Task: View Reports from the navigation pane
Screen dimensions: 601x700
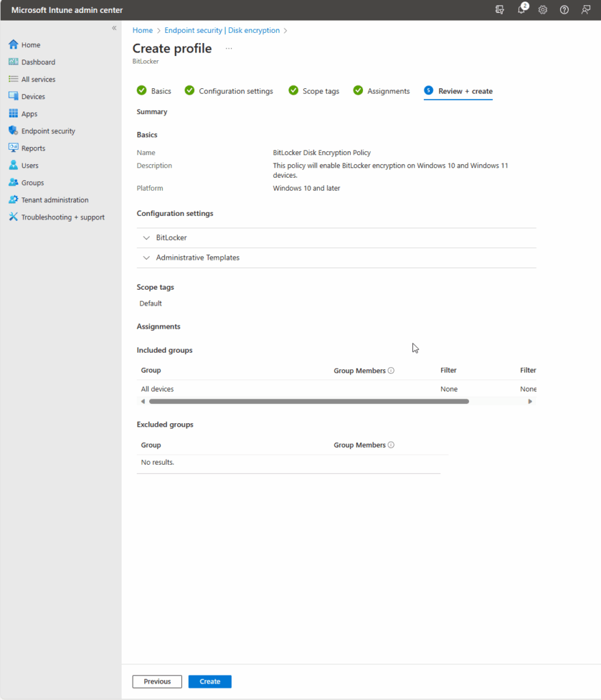Action: [30, 148]
